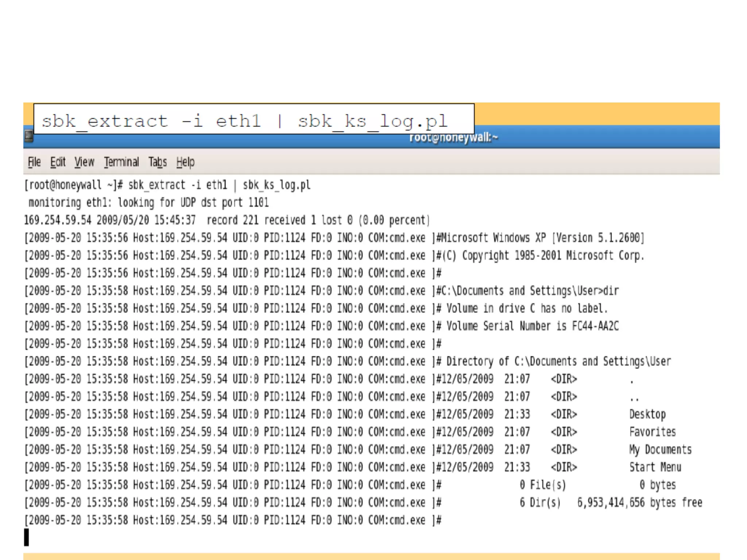The height and width of the screenshot is (560, 747).
Task: Open the Tabs menu
Action: (x=158, y=162)
